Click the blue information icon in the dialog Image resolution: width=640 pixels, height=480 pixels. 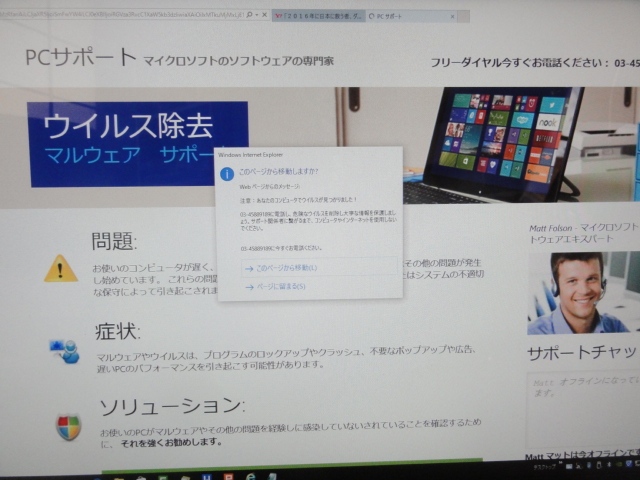click(227, 174)
